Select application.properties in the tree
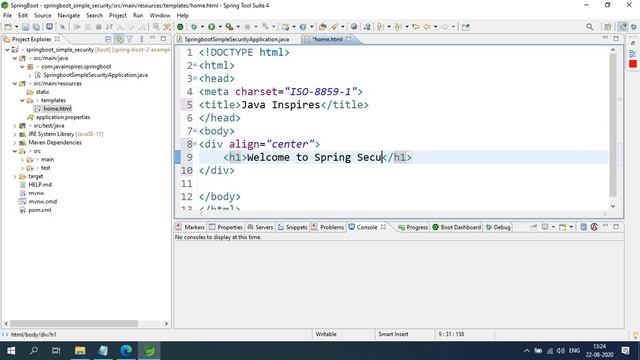 (x=63, y=117)
